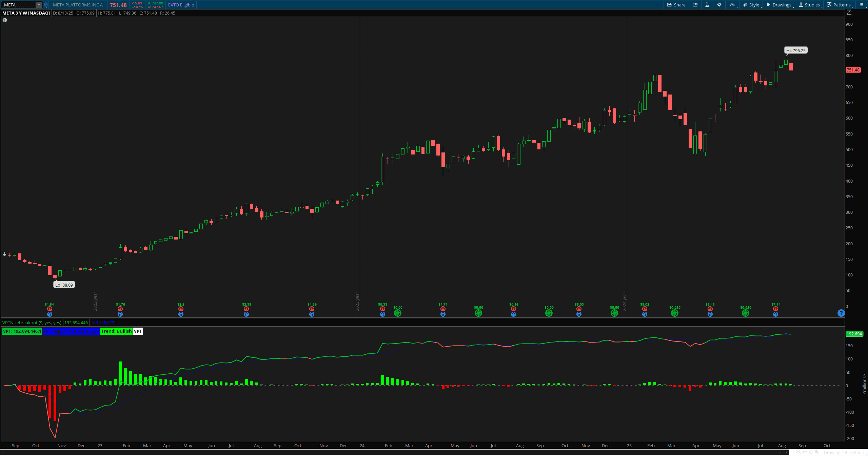Click the blue question mark help icon on chart

click(x=841, y=313)
